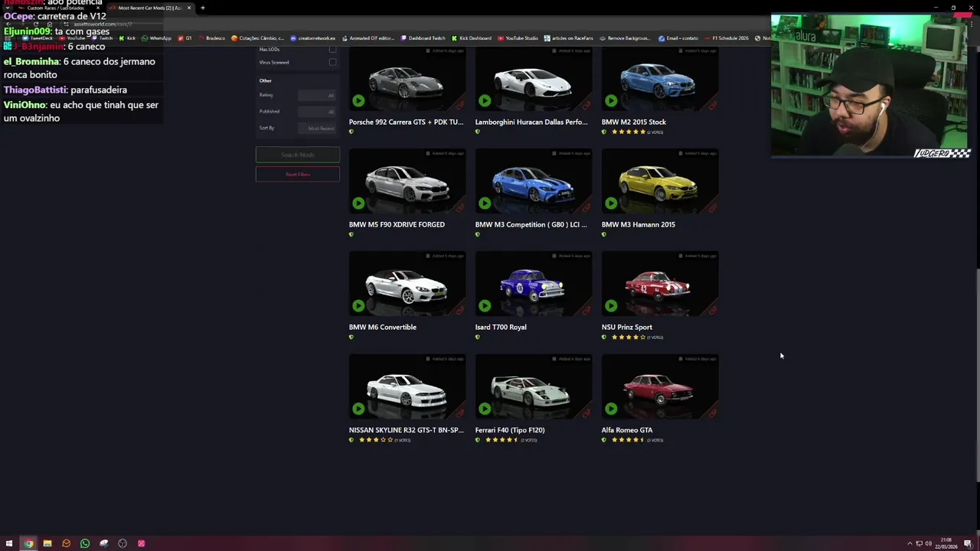Click star rating of BMW M2 2015 Stock
The height and width of the screenshot is (551, 980).
629,132
